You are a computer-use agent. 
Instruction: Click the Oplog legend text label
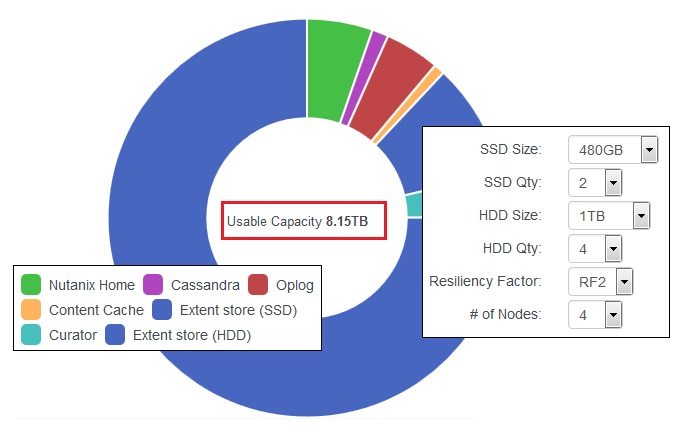pyautogui.click(x=295, y=285)
